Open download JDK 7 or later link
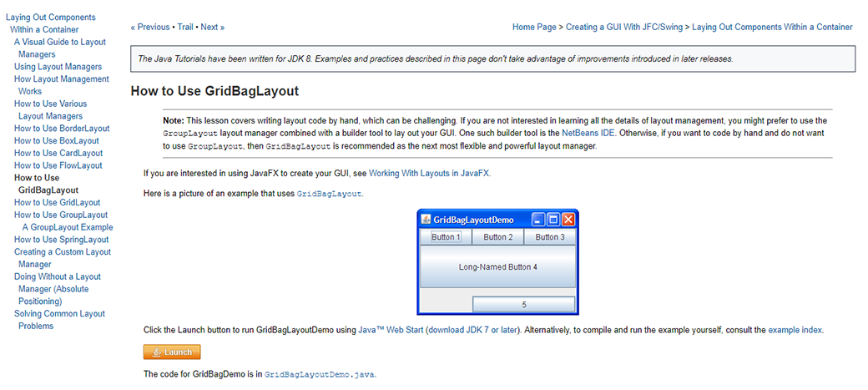Image resolution: width=868 pixels, height=390 pixels. pyautogui.click(x=473, y=330)
